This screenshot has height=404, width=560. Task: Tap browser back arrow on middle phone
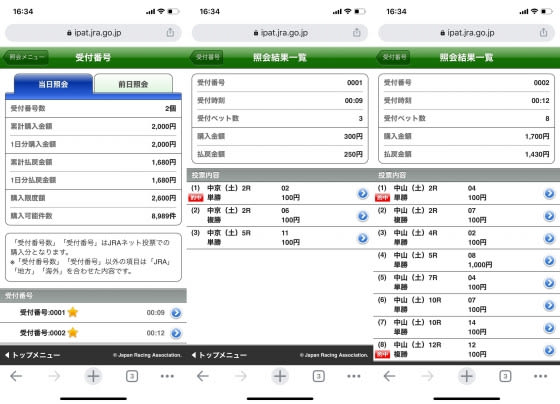tap(203, 376)
